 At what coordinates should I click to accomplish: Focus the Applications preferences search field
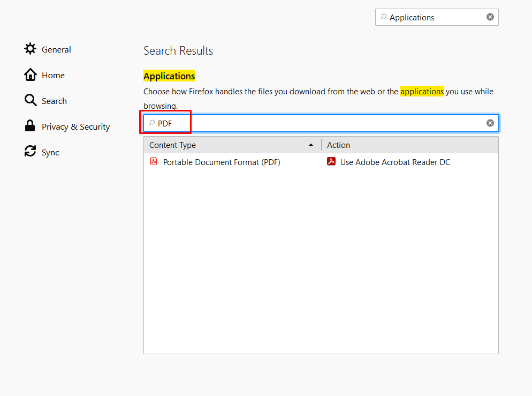[437, 17]
